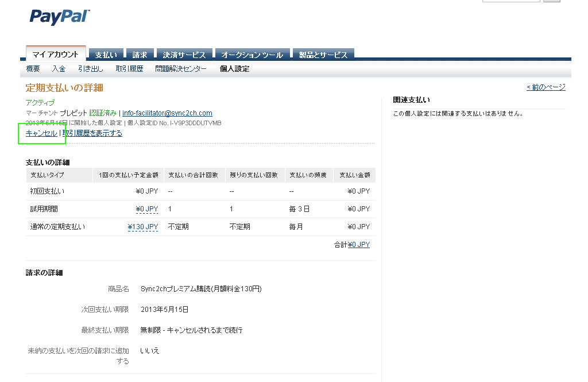Click the 個人設定ID No. I-V9P3DDDUTVMB text
This screenshot has height=382, width=588.
175,123
